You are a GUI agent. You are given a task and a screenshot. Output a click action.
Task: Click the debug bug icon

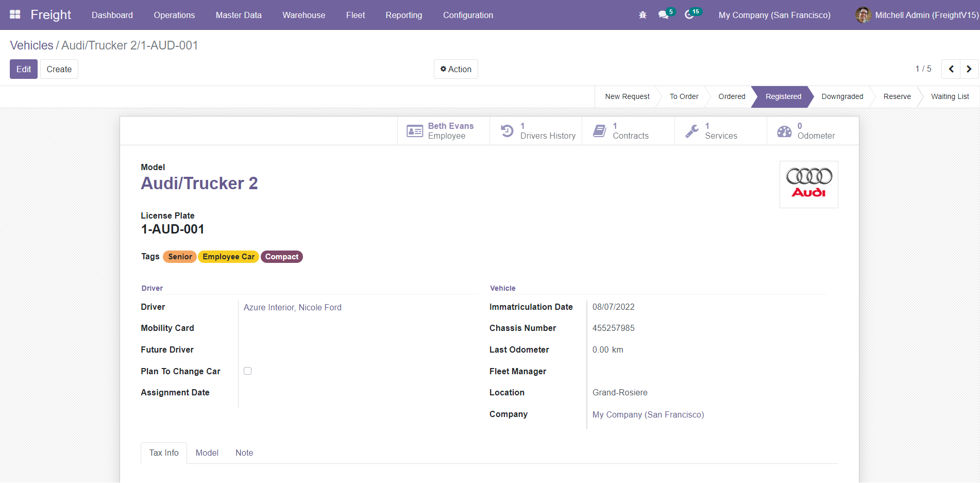pos(643,15)
